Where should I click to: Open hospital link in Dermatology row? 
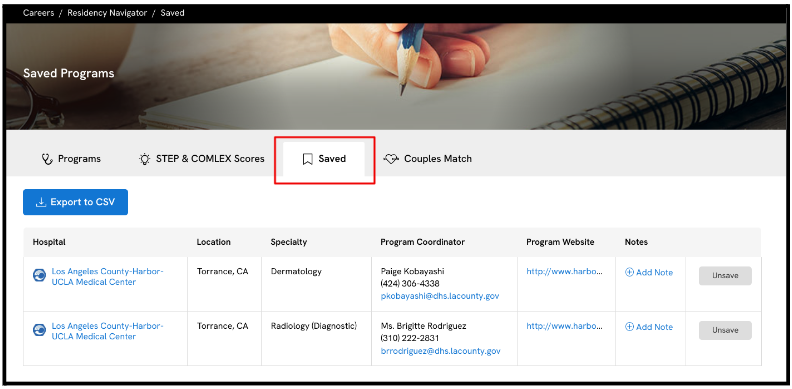pos(107,277)
